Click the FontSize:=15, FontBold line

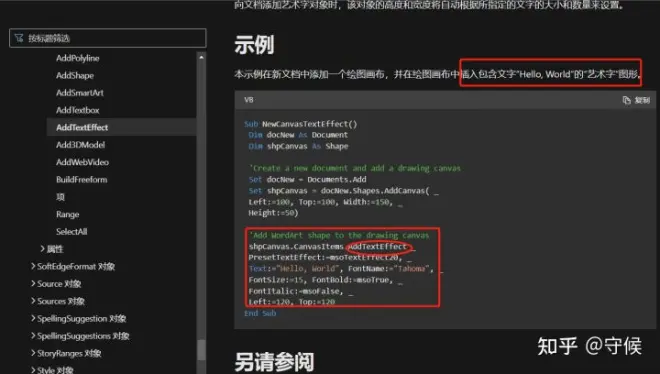tap(325, 280)
